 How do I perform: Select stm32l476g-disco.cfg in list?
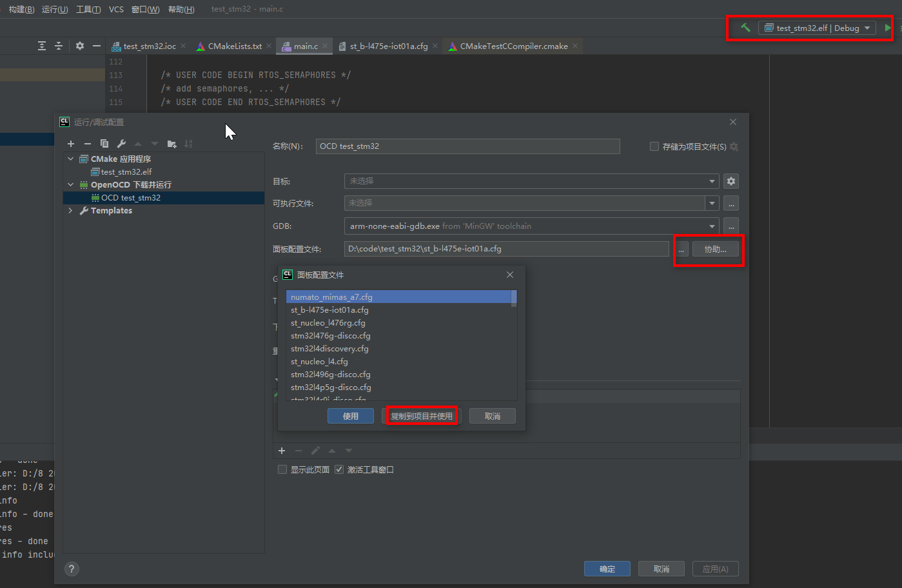click(399, 336)
